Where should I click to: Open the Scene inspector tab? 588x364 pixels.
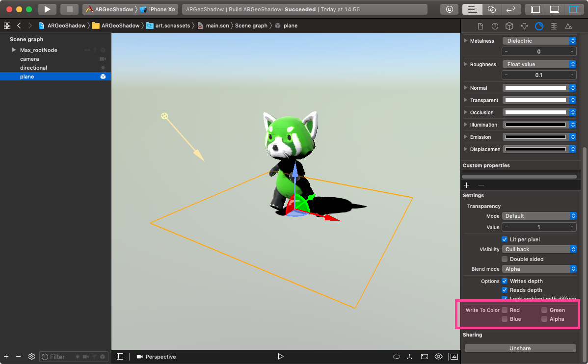coord(568,26)
